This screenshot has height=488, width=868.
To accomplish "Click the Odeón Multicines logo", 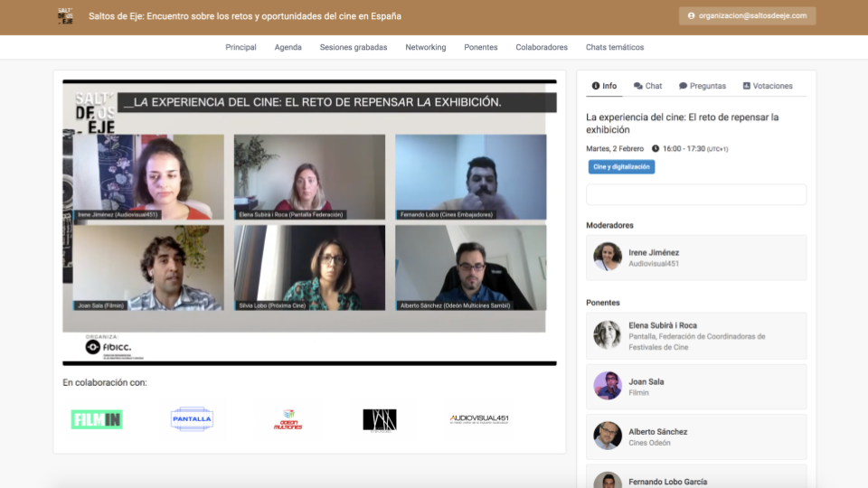I will pos(288,419).
